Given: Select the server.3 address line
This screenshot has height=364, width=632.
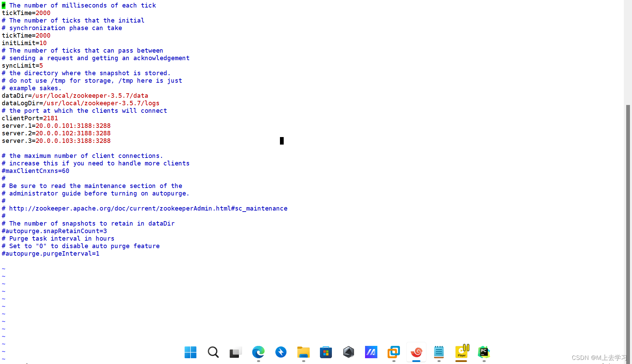Looking at the screenshot, I should pyautogui.click(x=56, y=141).
